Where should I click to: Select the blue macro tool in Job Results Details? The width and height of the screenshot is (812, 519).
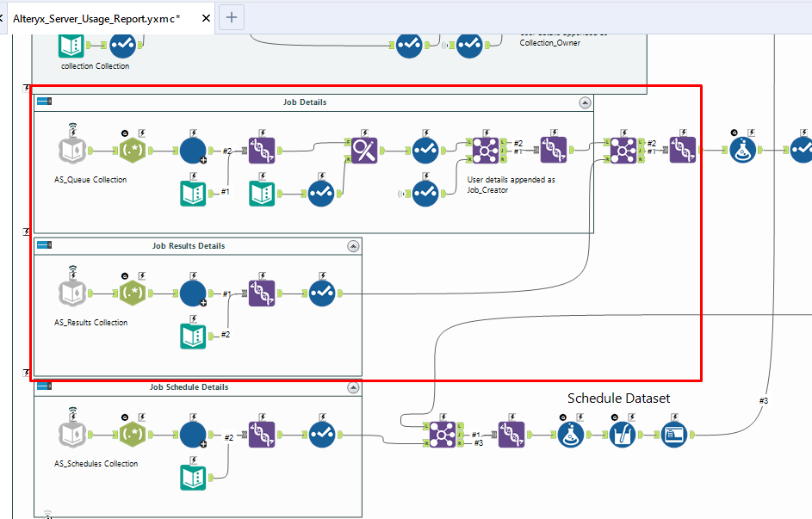click(193, 293)
